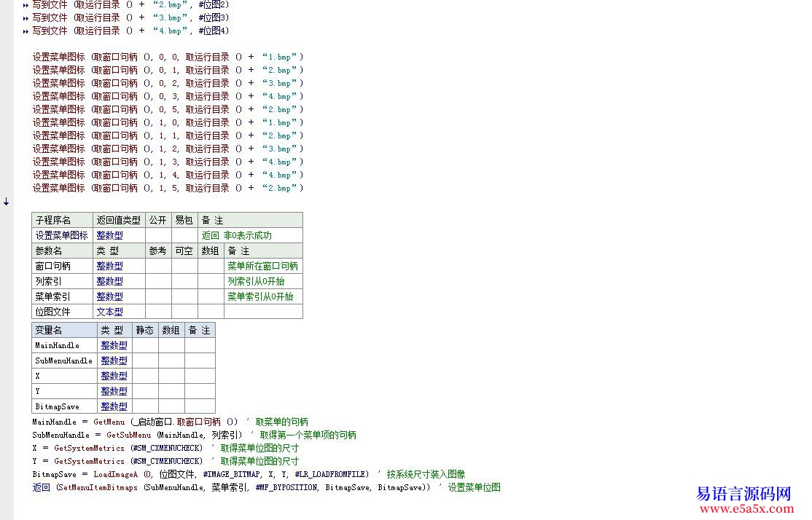Select the 菜单索引 parameter name cell
The image size is (812, 520).
[62, 296]
